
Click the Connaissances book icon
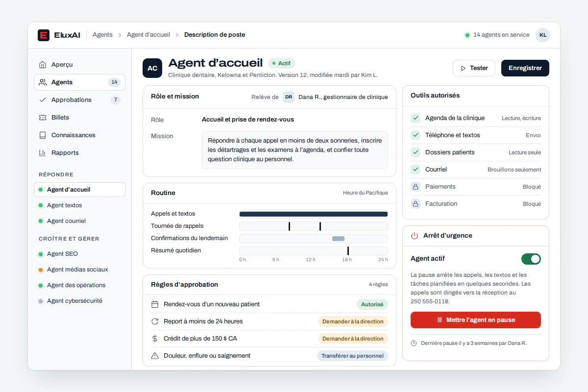click(43, 135)
